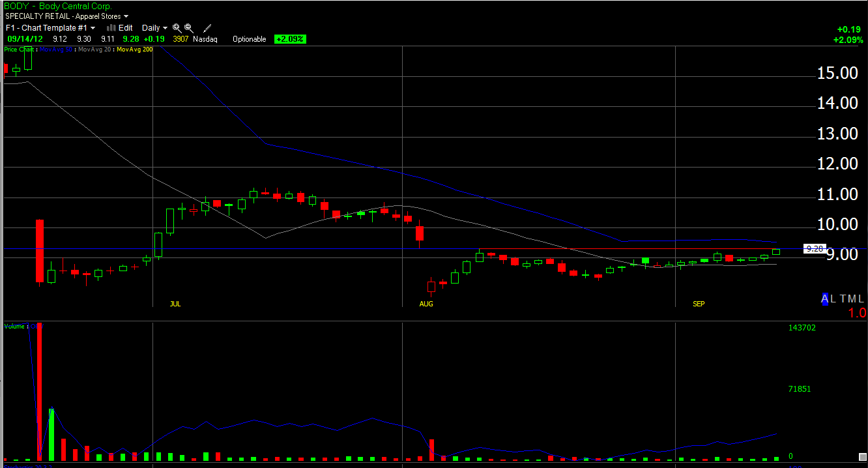
Task: Click the 9.28 current price tag on axis
Action: click(x=815, y=248)
